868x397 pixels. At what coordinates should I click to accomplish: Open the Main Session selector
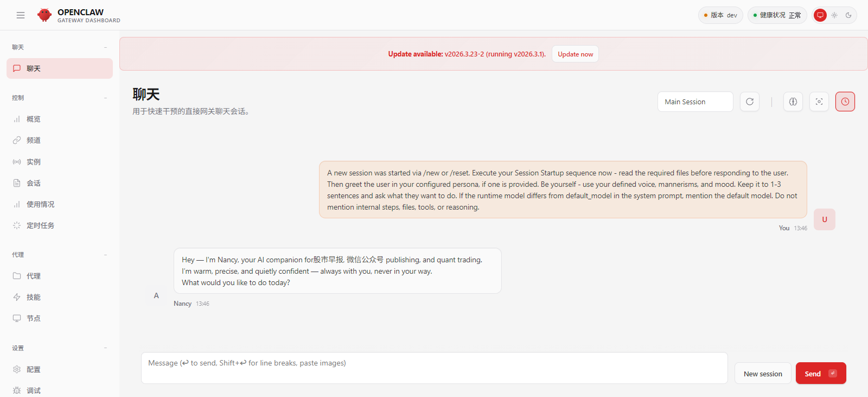pyautogui.click(x=695, y=102)
